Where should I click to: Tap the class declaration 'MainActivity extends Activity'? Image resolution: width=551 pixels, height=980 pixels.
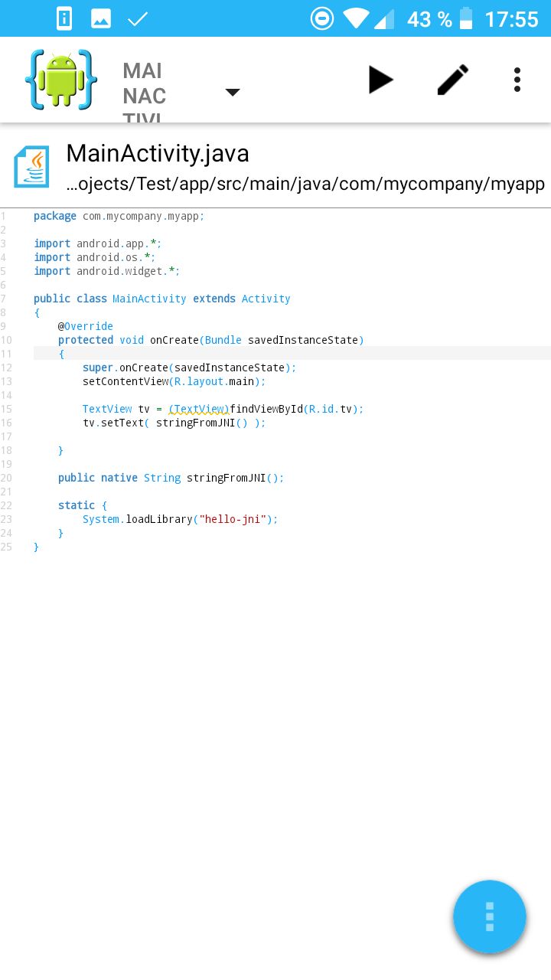coord(201,299)
